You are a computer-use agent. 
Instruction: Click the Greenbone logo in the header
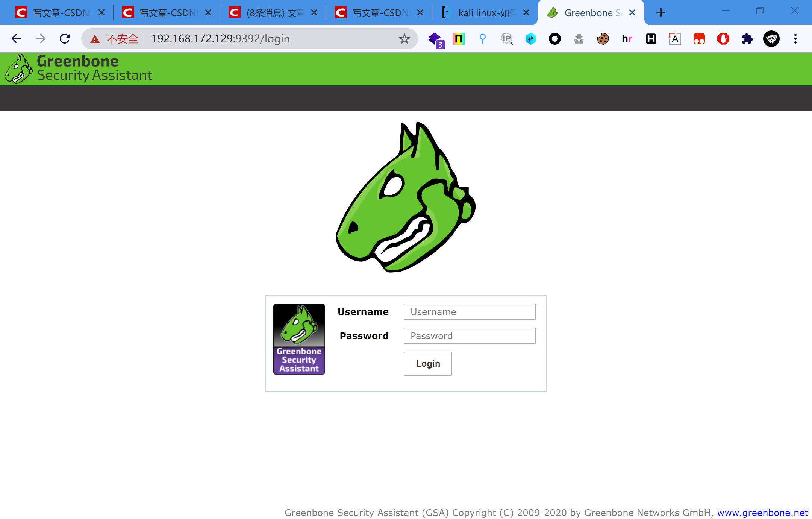[19, 68]
